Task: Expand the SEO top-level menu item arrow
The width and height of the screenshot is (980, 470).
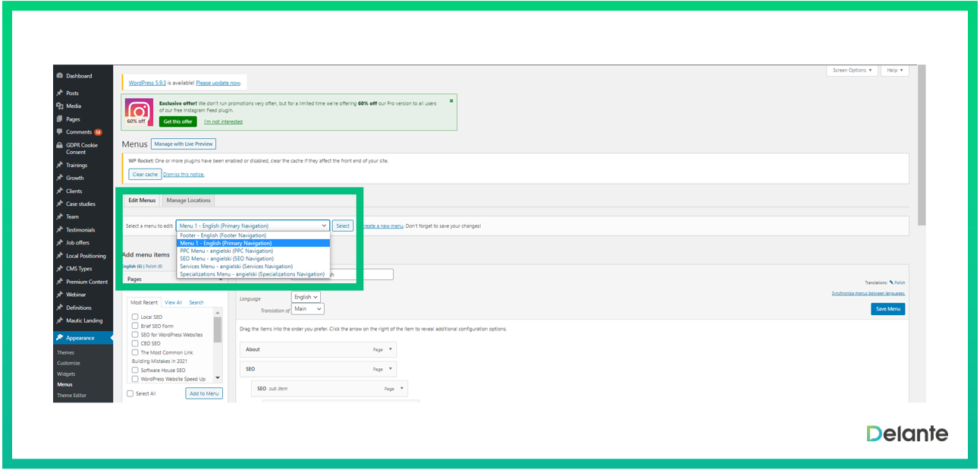Action: (x=391, y=369)
